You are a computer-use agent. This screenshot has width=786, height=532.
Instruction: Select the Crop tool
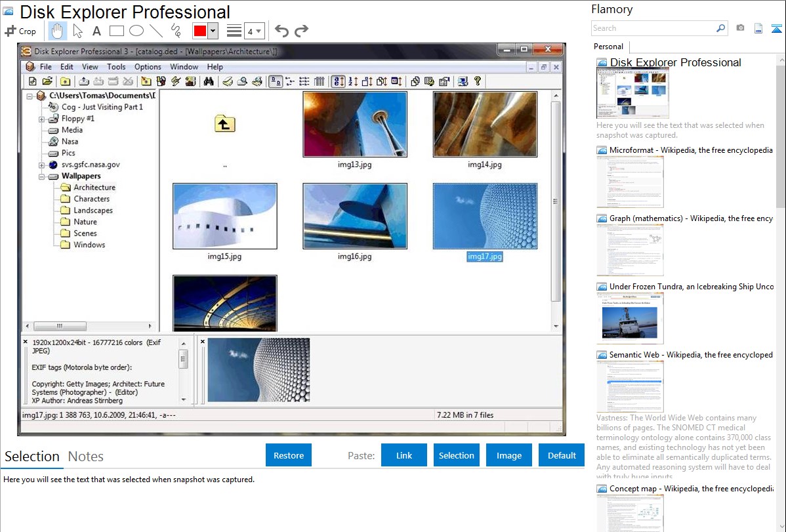[20, 31]
